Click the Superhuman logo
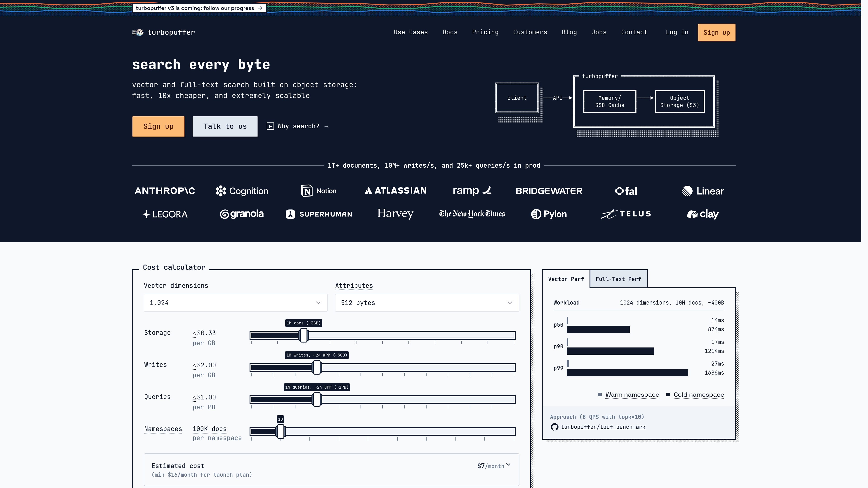Viewport: 868px width, 488px height. (x=319, y=214)
